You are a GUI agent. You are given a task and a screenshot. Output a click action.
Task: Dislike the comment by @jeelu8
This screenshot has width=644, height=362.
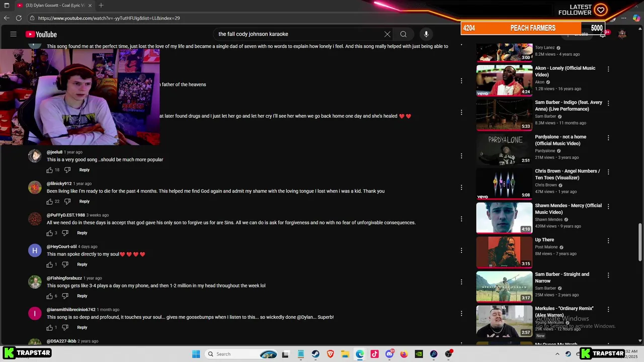tap(67, 170)
